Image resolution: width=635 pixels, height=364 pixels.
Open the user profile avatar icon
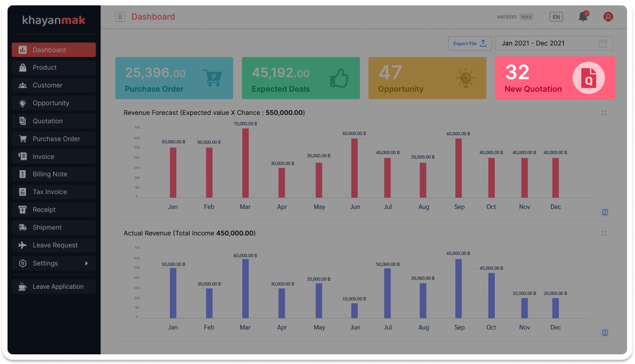608,17
